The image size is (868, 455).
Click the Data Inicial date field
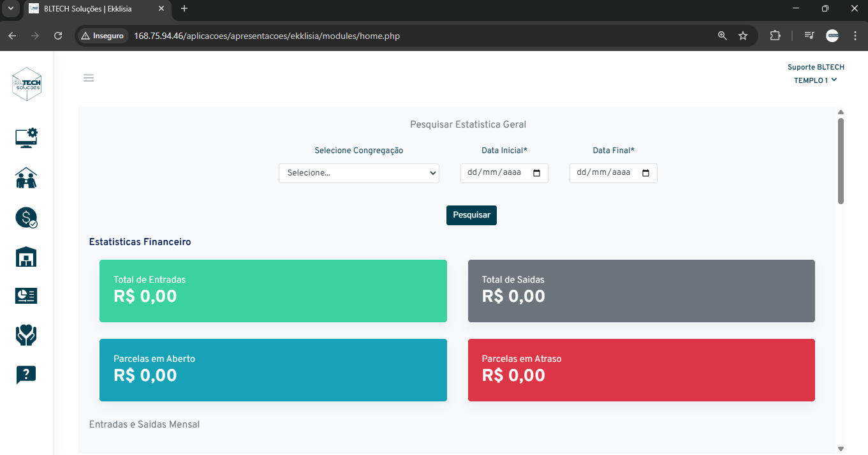point(494,173)
